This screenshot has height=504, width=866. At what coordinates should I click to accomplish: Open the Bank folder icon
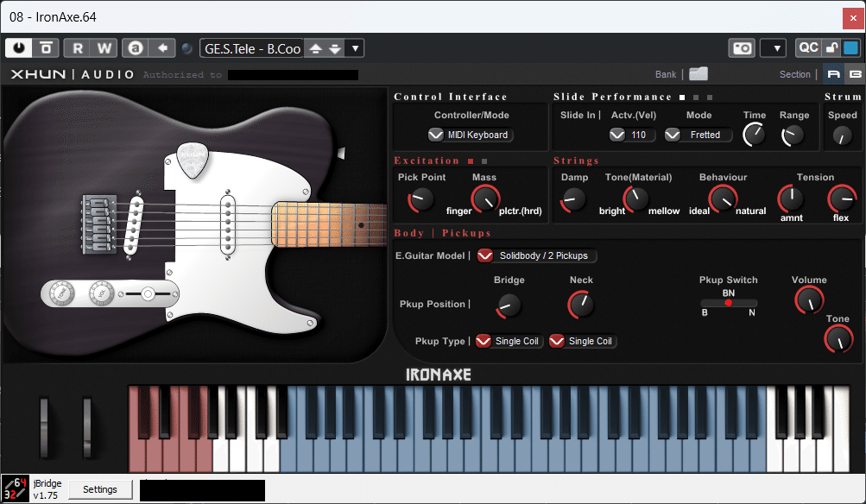698,74
